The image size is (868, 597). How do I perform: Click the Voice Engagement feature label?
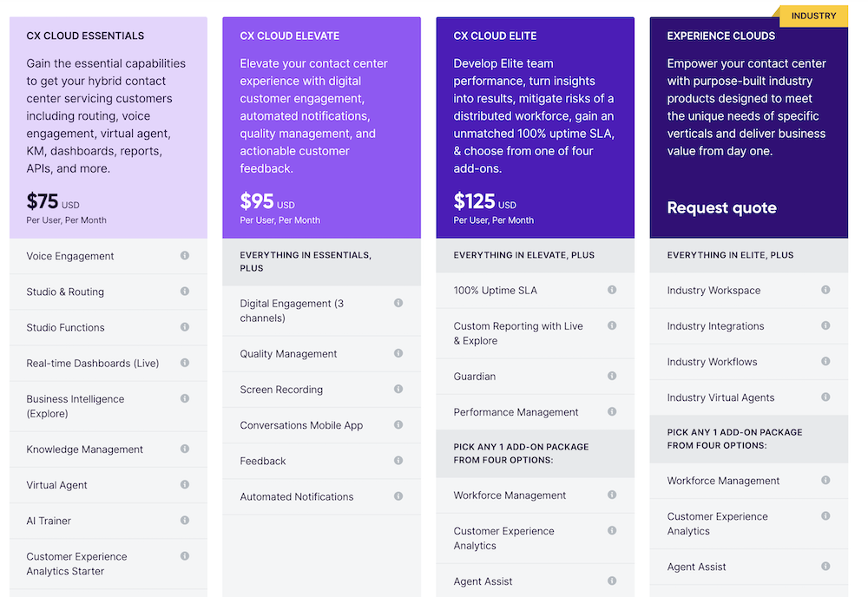70,256
